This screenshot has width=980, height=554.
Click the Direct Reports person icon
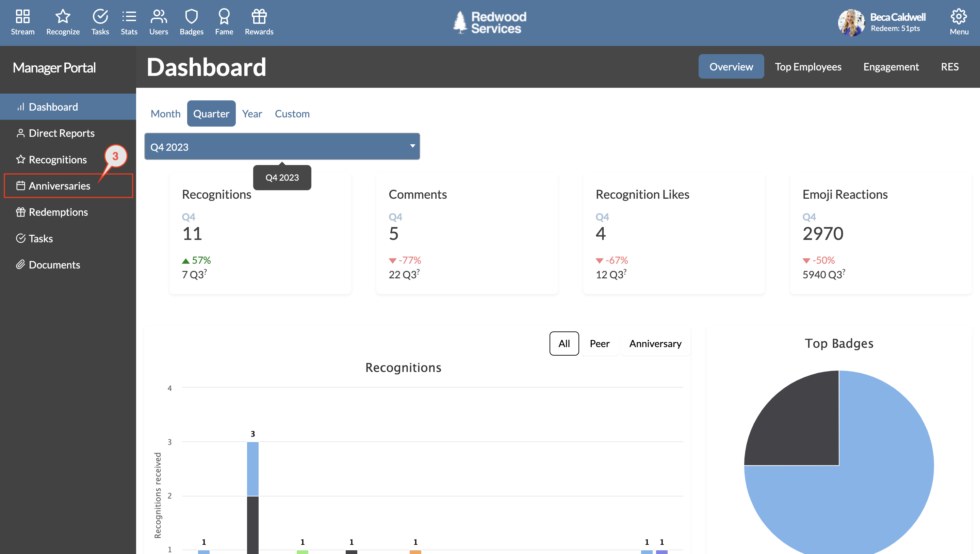(x=20, y=133)
